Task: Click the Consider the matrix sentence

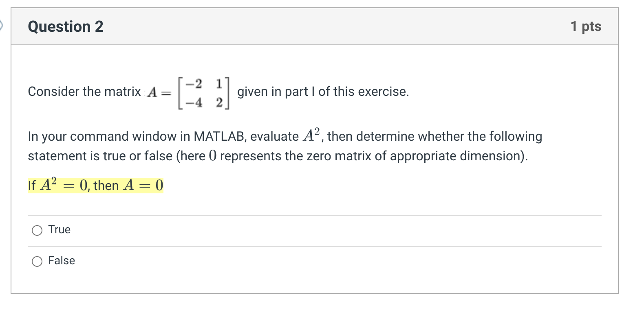Action: tap(82, 91)
